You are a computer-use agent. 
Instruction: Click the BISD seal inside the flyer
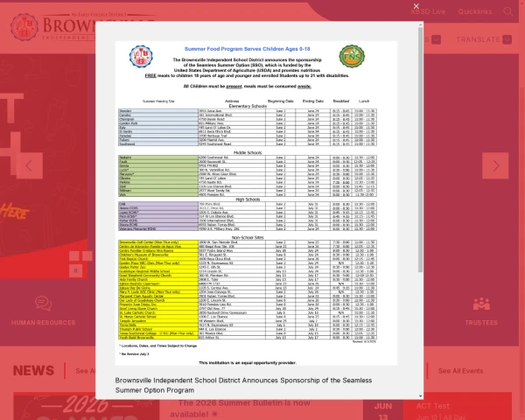[x=141, y=57]
